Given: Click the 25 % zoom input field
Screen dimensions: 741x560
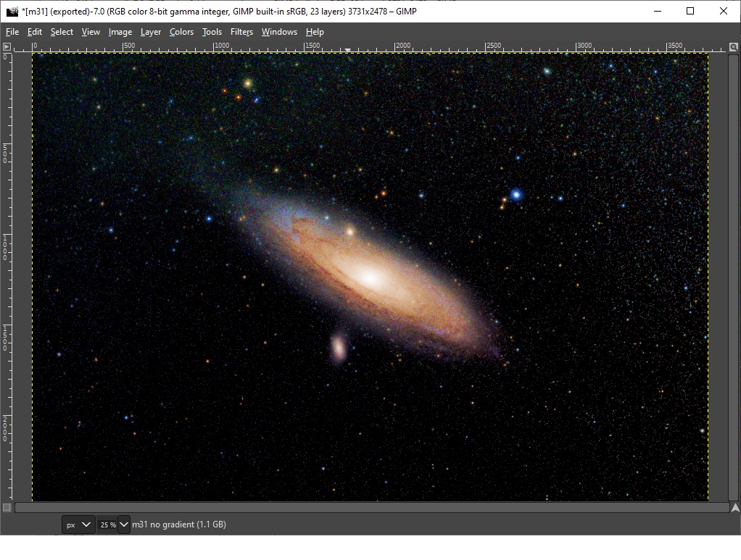Looking at the screenshot, I should click(x=107, y=525).
